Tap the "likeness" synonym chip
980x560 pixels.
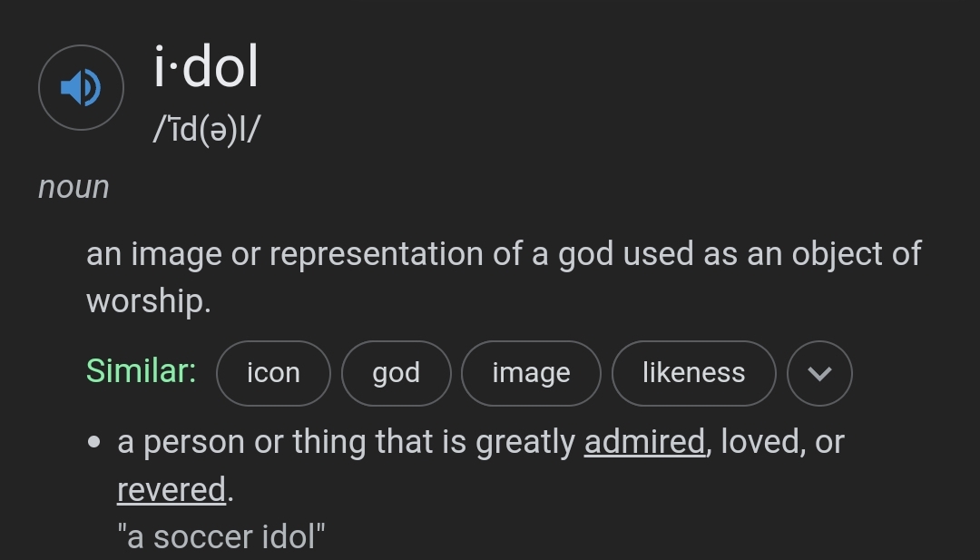tap(693, 373)
